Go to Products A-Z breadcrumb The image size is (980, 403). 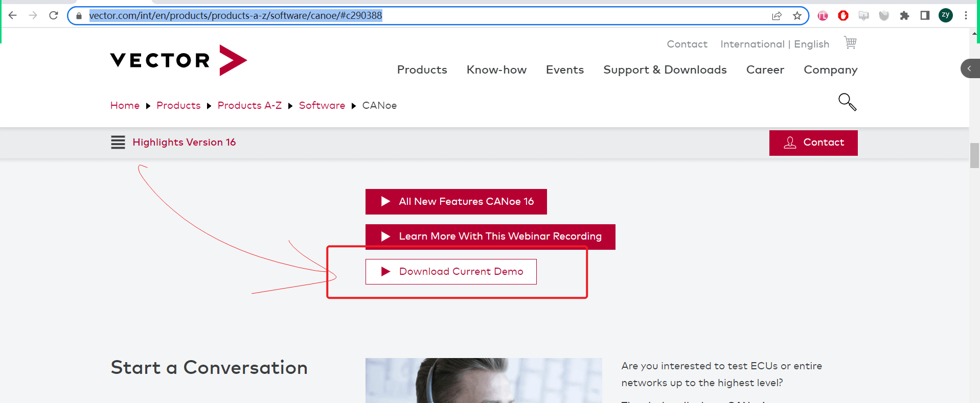[x=249, y=105]
